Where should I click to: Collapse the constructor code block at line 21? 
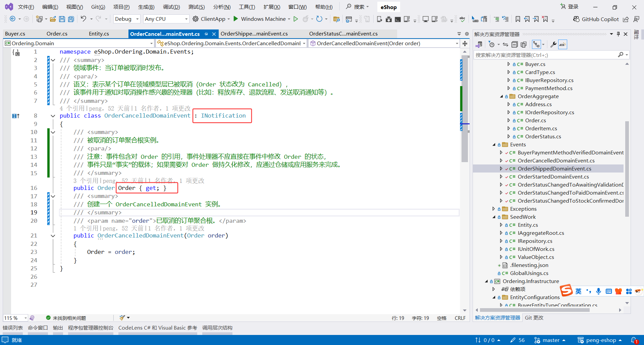(x=53, y=236)
